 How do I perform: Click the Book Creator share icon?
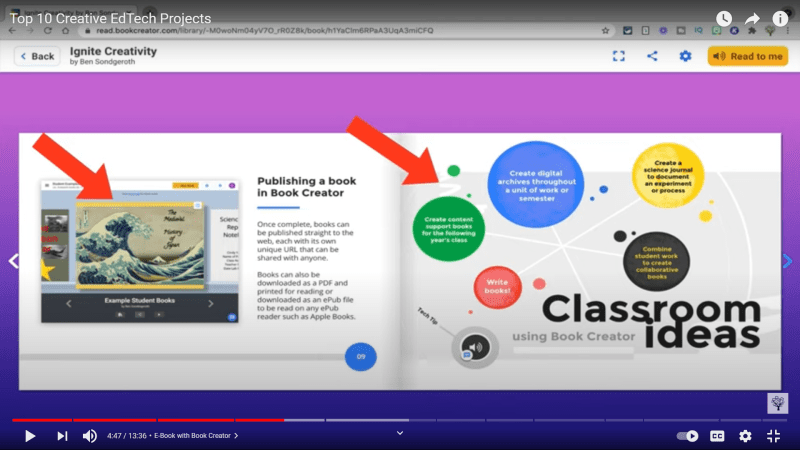coord(652,56)
